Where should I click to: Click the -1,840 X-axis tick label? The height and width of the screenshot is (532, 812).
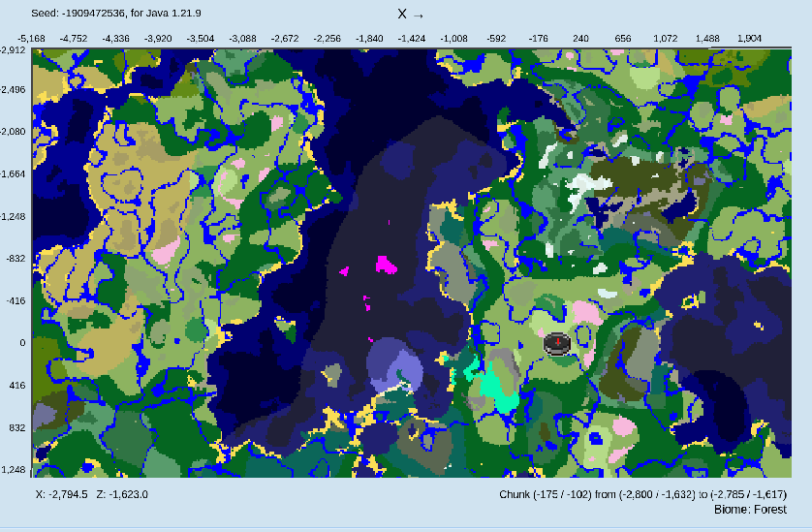tap(370, 39)
